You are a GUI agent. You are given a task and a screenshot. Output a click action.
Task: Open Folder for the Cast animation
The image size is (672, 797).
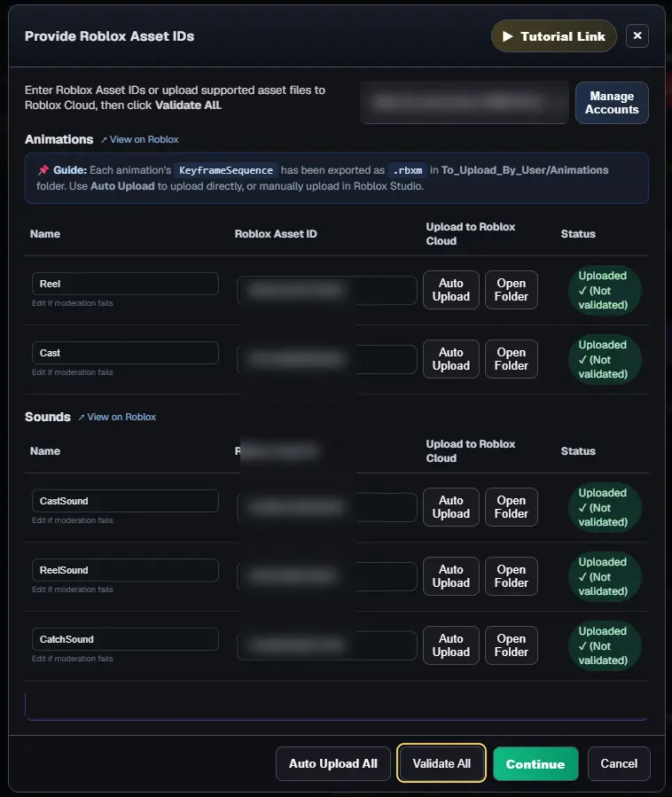point(512,359)
